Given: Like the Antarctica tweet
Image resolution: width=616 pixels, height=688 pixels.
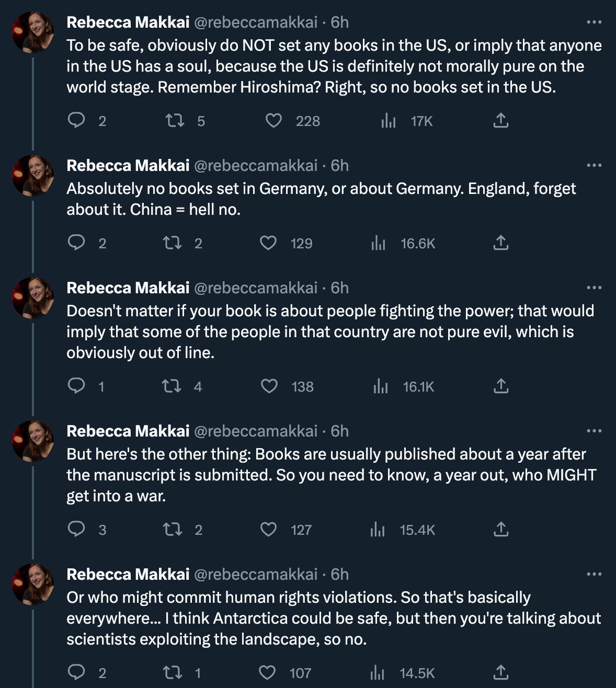Looking at the screenshot, I should coord(268,673).
